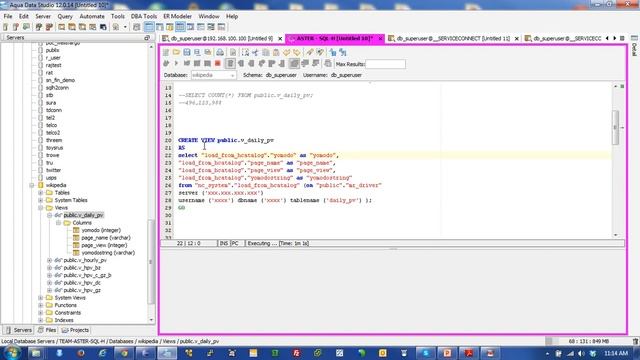Select public.v_hpv_gz view
Screen dimensions: 640x360
82,290
